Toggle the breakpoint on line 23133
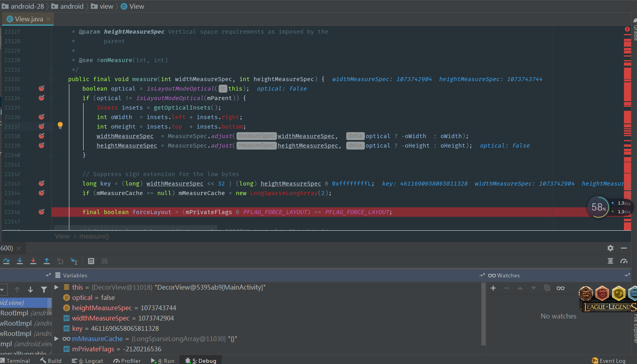This screenshot has height=364, width=637. 42,88
